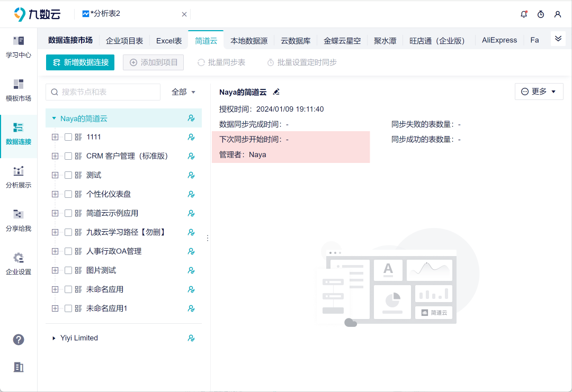Expand the 1111 tree node
Screen dimensions: 572x392
pyautogui.click(x=55, y=137)
